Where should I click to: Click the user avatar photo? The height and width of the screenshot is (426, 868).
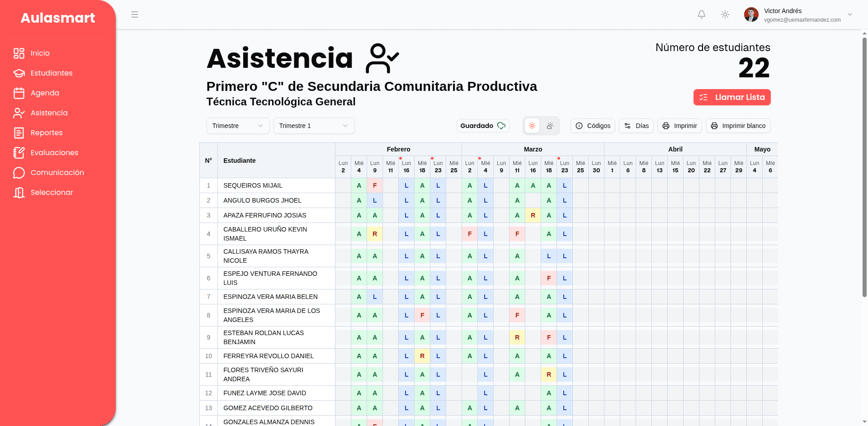pyautogui.click(x=751, y=14)
